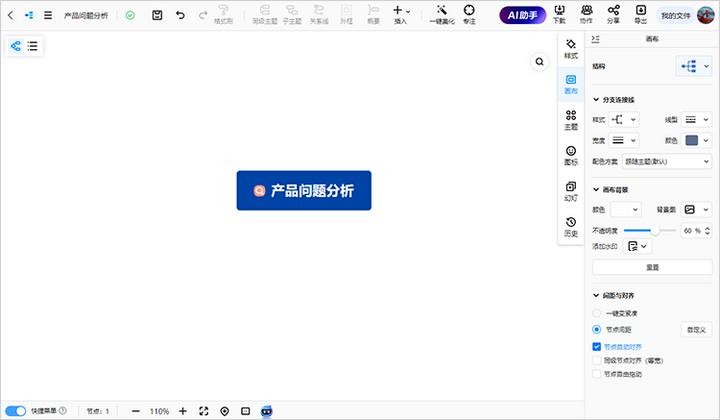Click the 一键美化 beautify icon

(x=440, y=11)
